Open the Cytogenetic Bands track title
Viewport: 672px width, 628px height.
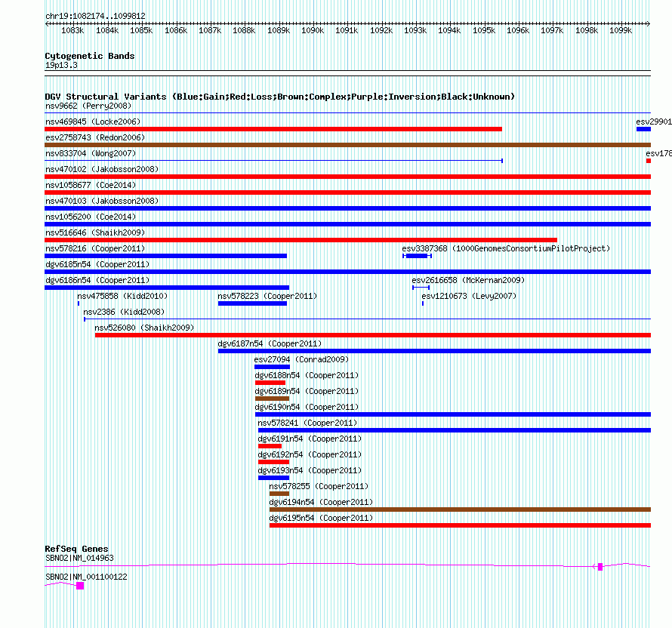click(90, 56)
